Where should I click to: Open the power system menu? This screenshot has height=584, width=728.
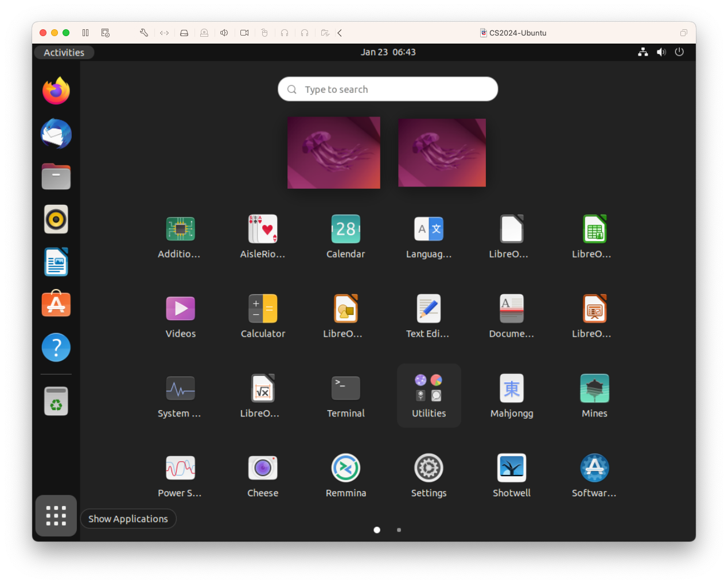(679, 52)
